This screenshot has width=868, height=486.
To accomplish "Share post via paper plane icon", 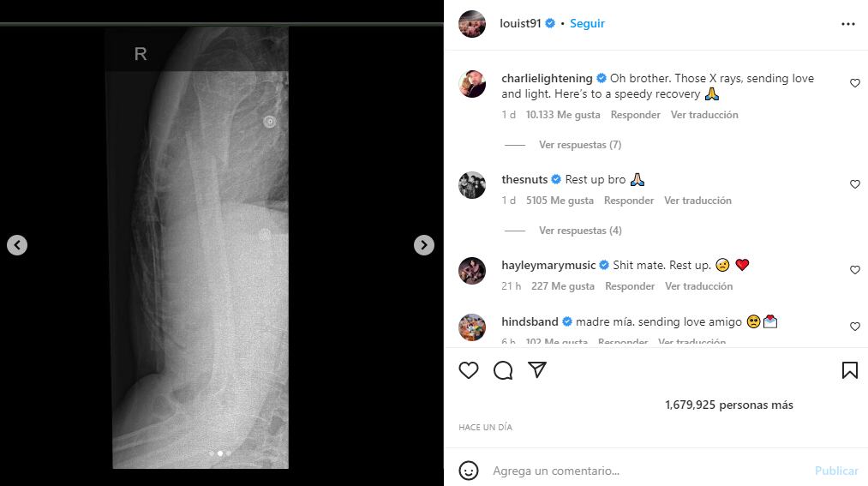I will point(537,370).
